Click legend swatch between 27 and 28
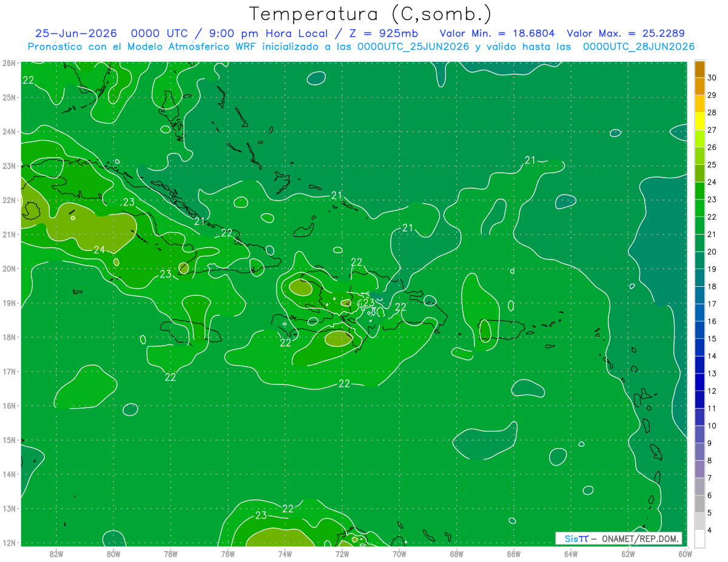 click(699, 121)
